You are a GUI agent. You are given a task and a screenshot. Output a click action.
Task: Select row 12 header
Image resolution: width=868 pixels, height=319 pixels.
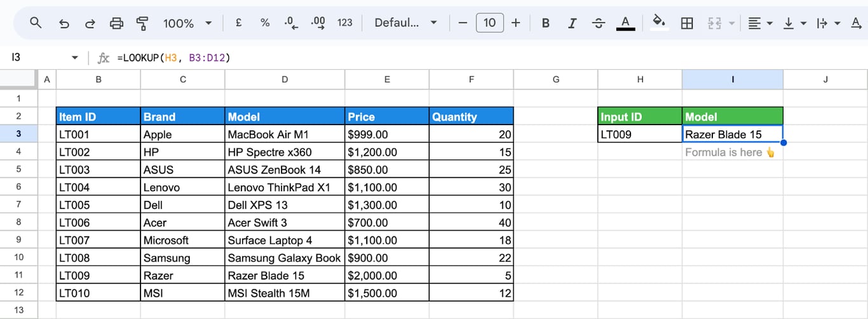tap(18, 293)
